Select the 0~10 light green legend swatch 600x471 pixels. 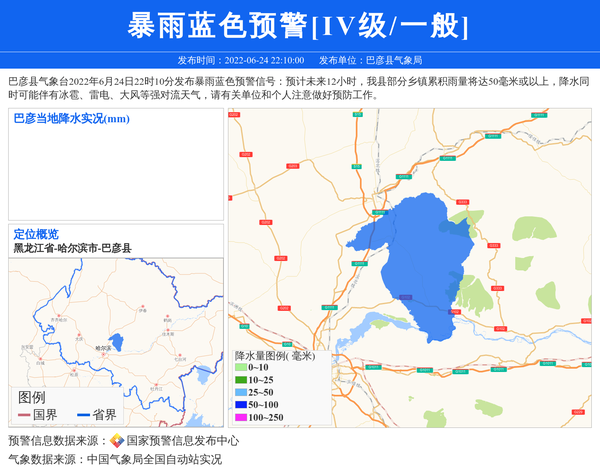[241, 367]
